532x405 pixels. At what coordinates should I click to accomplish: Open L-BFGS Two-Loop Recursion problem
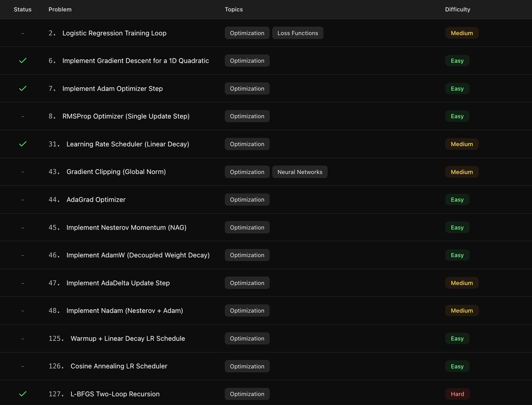coord(115,394)
